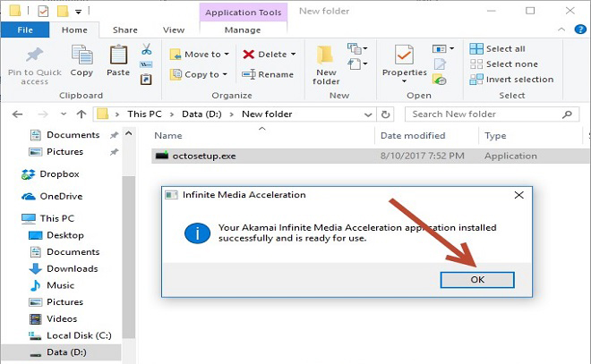Switch to the Home ribbon tab

coord(74,30)
